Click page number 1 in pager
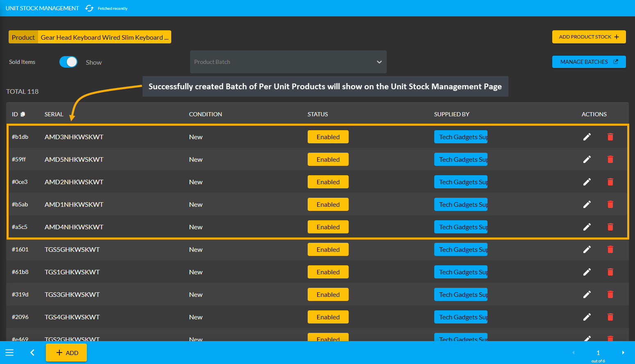Viewport: 635px width, 364px height. click(x=598, y=353)
